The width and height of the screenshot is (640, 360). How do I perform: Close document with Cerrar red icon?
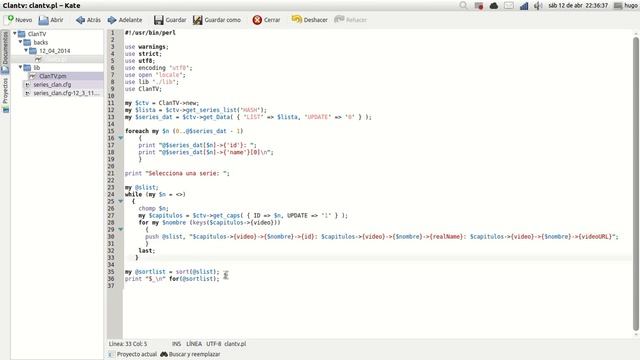(257, 20)
